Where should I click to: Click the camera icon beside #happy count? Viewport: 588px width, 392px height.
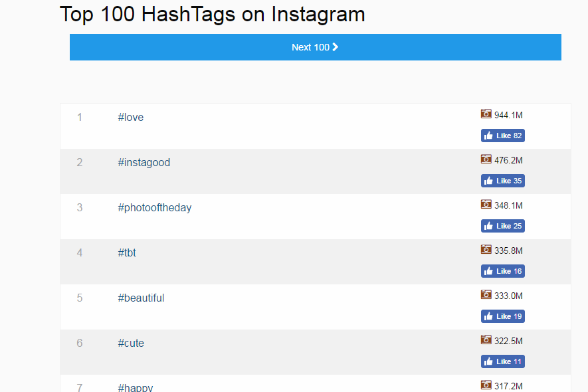point(486,385)
